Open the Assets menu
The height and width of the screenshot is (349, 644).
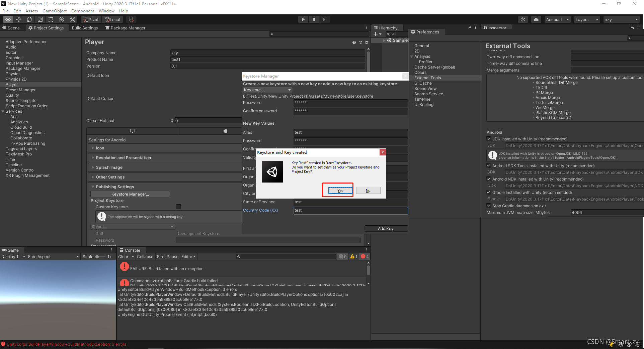(31, 11)
